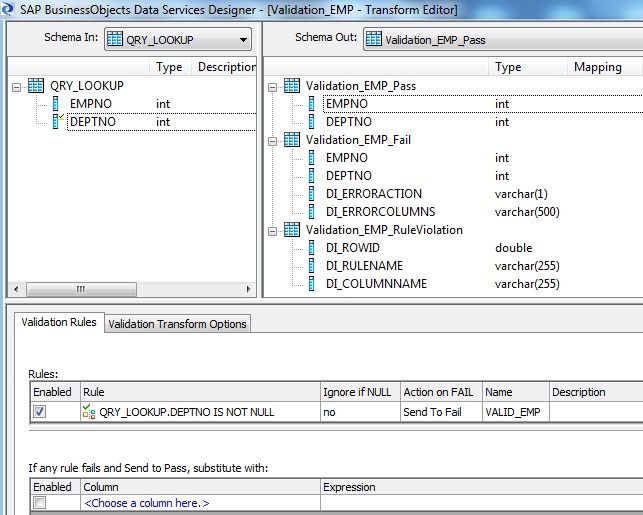
Task: Switch to Validation Transform Options tab
Action: [x=177, y=324]
